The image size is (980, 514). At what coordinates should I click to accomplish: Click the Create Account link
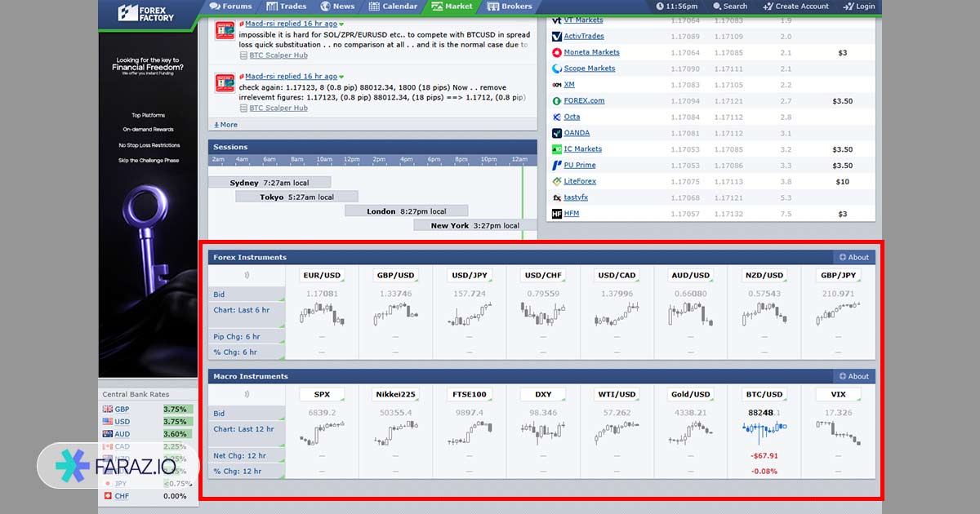click(x=795, y=7)
